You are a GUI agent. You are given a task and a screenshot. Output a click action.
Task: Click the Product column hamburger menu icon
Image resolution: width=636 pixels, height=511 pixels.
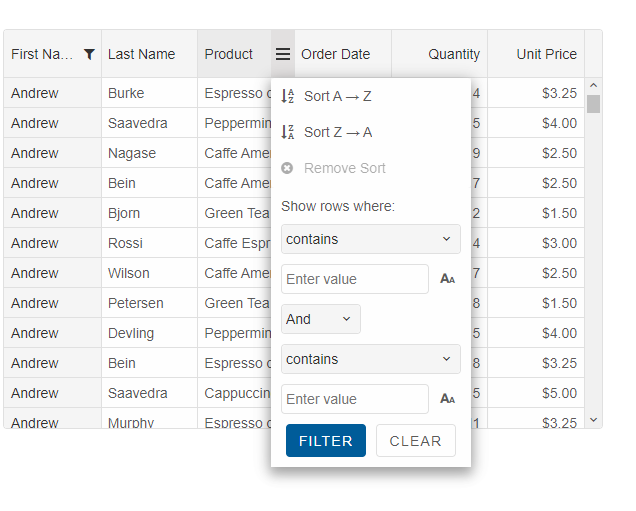pos(283,55)
